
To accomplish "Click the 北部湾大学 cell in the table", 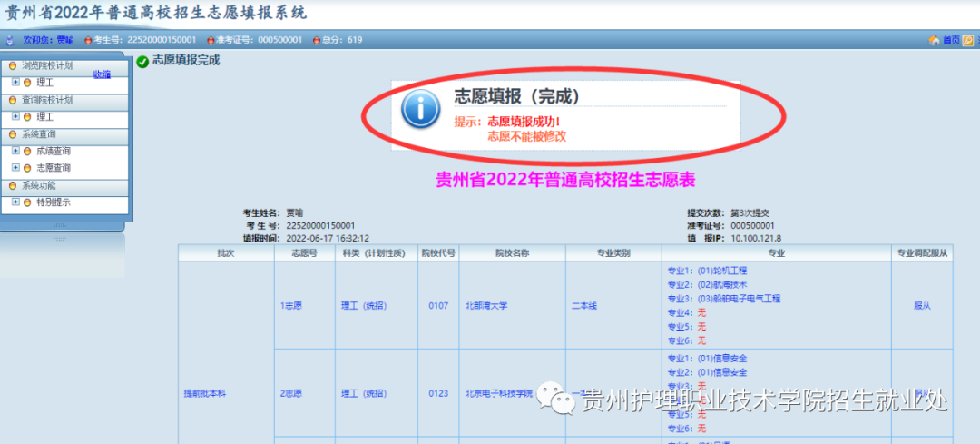I will [484, 306].
